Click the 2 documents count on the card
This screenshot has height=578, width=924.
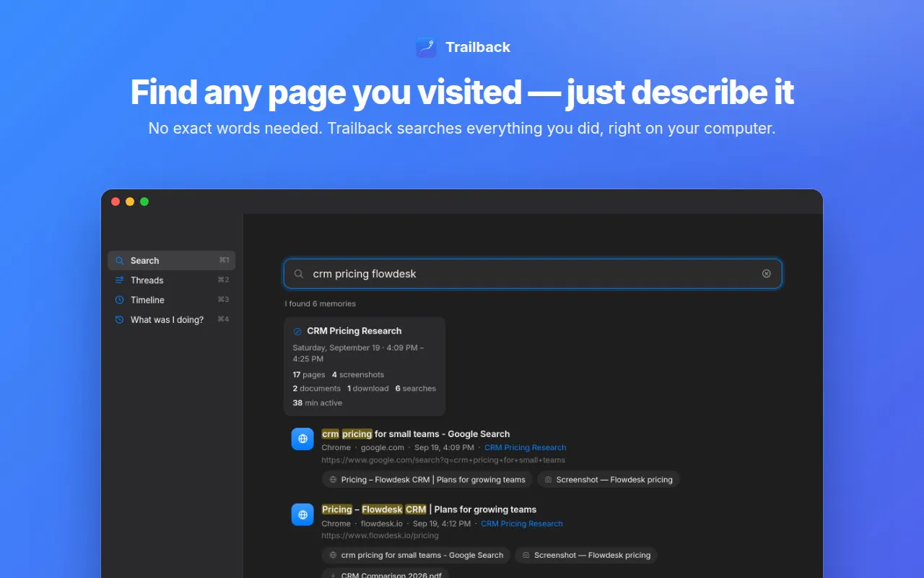coord(317,389)
